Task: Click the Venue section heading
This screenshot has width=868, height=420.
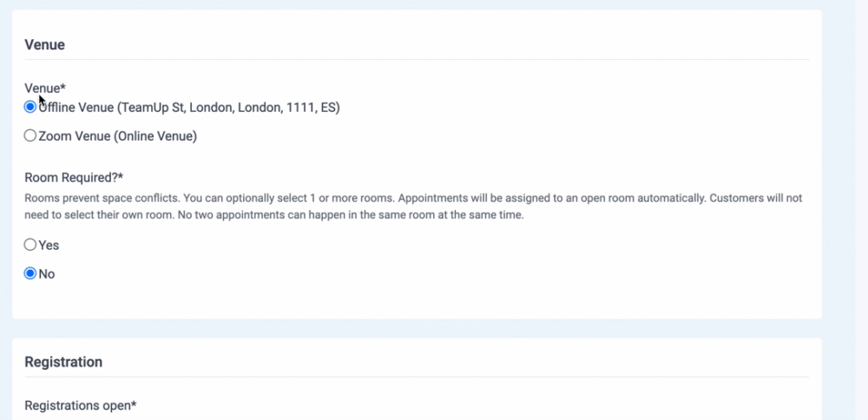Action: [44, 45]
